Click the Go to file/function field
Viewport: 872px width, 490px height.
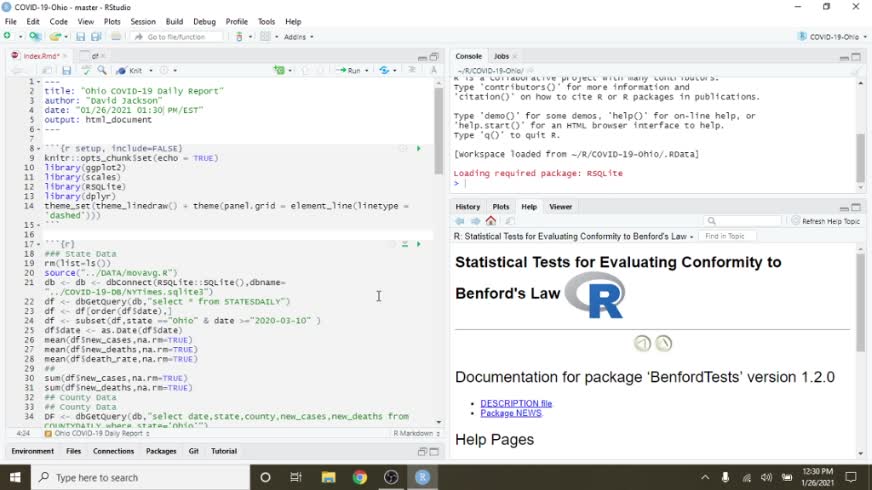click(177, 37)
